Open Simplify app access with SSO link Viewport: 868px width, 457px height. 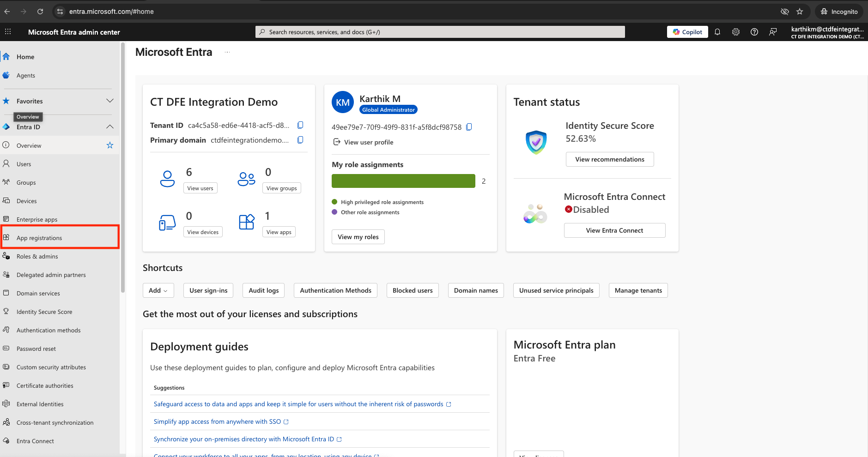pos(217,421)
